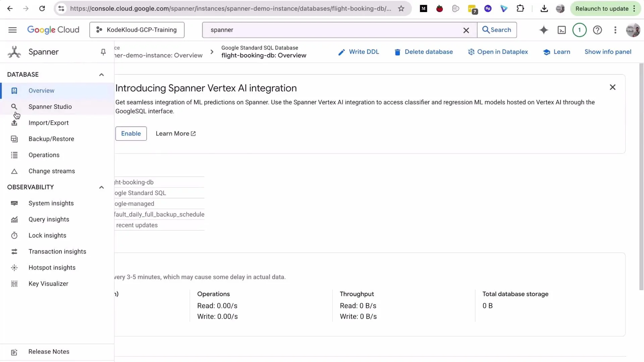Click the browser address bar URL
This screenshot has height=362, width=644.
pos(231,9)
